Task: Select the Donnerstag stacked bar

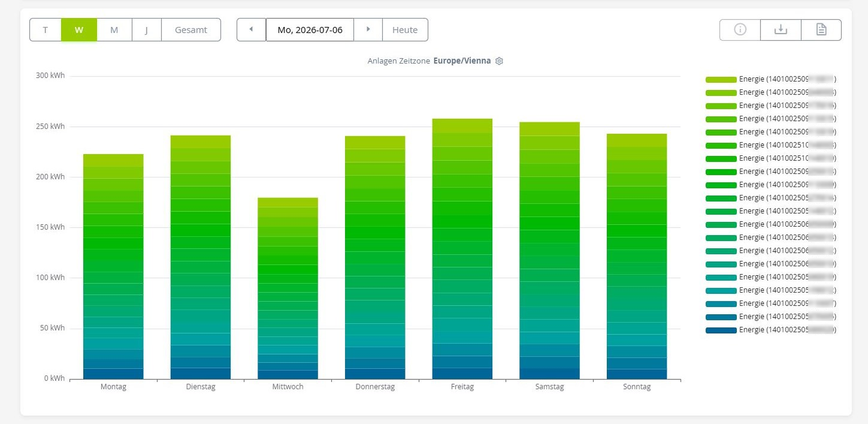Action: (x=375, y=257)
